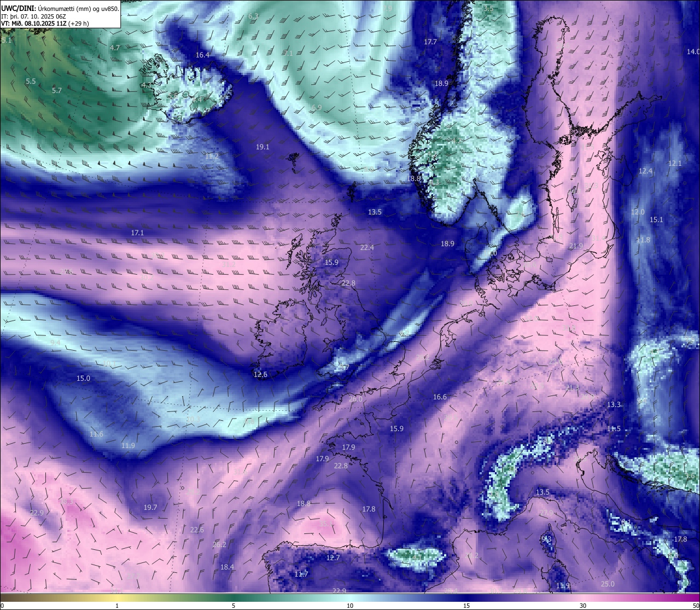Screen dimensions: 700x610
Task: Click the IT þri. 07. 10. 2025 06Z line
Action: point(33,16)
